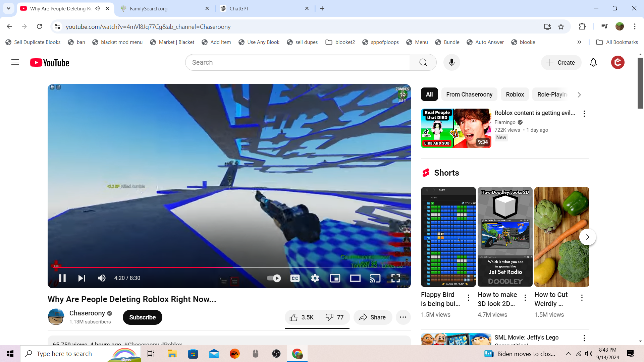Screen dimensions: 644x362
Task: Skip to next video
Action: (x=82, y=278)
